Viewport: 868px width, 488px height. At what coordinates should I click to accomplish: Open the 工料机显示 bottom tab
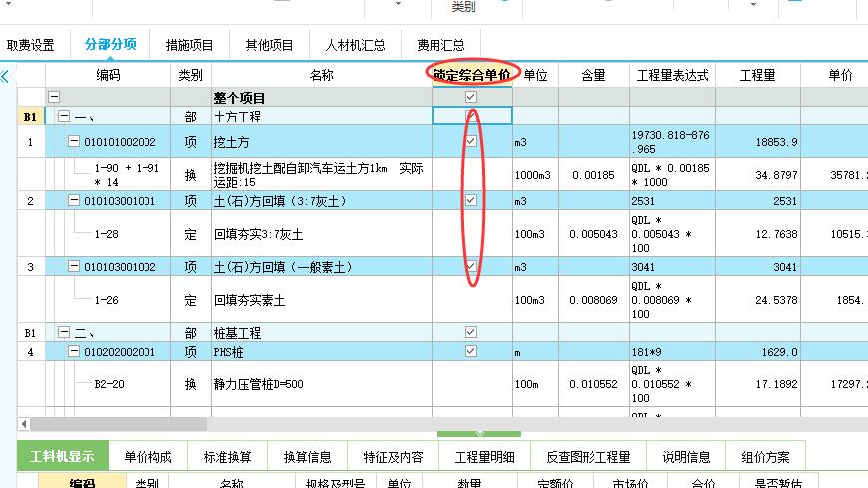point(62,456)
